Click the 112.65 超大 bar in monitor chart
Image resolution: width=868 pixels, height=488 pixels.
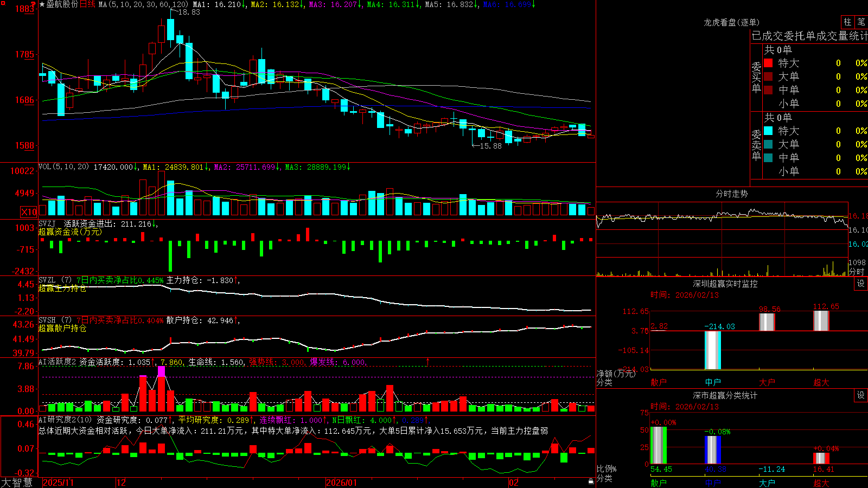click(821, 320)
